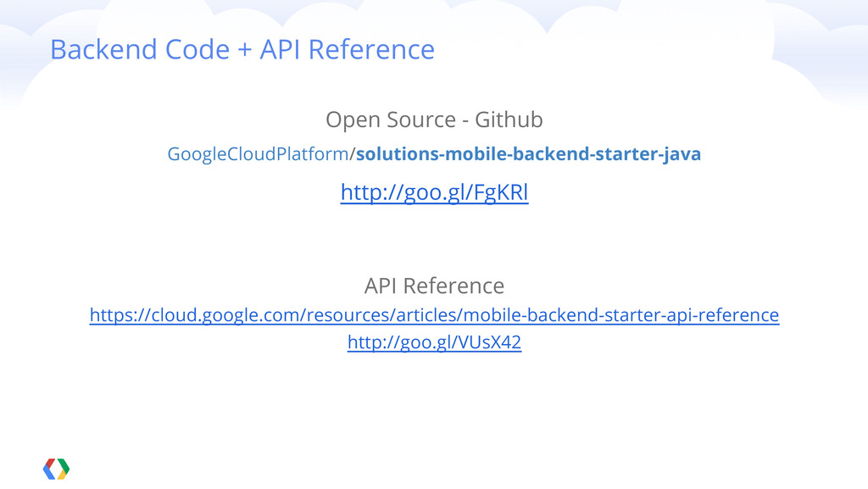Viewport: 868px width, 489px height.
Task: Open the http://goo.gl/VUsX42 short link
Action: (434, 342)
